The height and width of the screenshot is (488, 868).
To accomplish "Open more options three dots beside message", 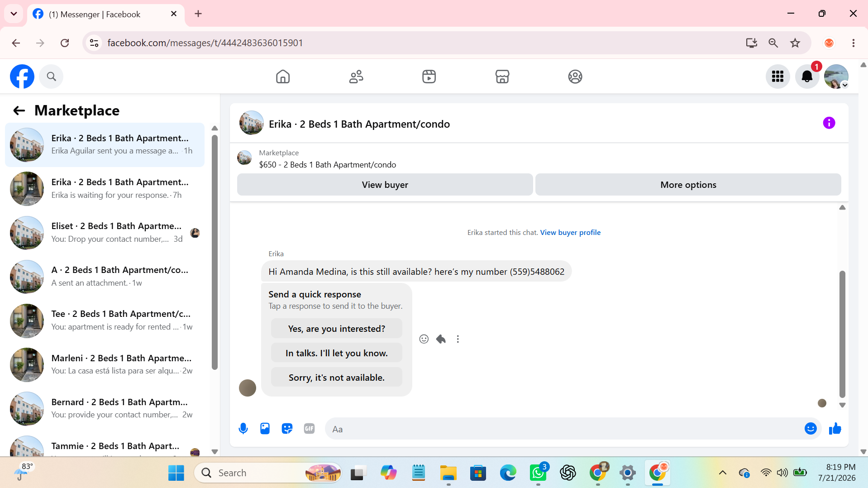I will (458, 339).
